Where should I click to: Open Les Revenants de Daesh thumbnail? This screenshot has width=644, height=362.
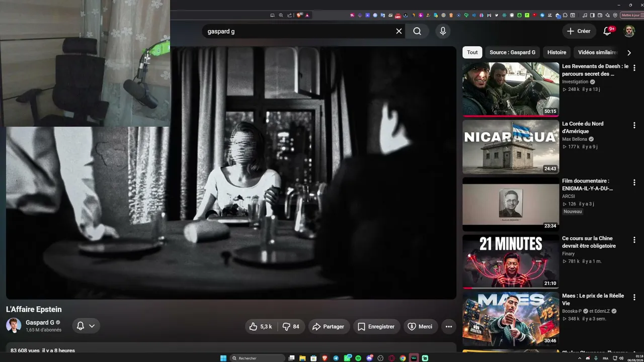[511, 89]
